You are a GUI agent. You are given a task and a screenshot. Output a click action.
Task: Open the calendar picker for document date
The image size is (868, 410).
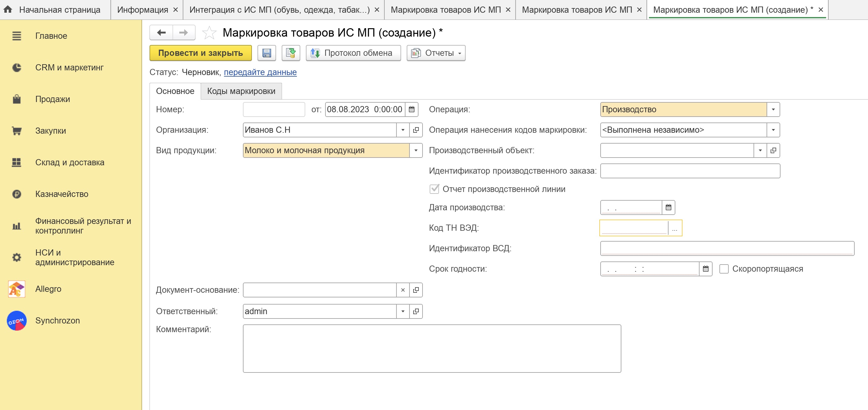(411, 109)
